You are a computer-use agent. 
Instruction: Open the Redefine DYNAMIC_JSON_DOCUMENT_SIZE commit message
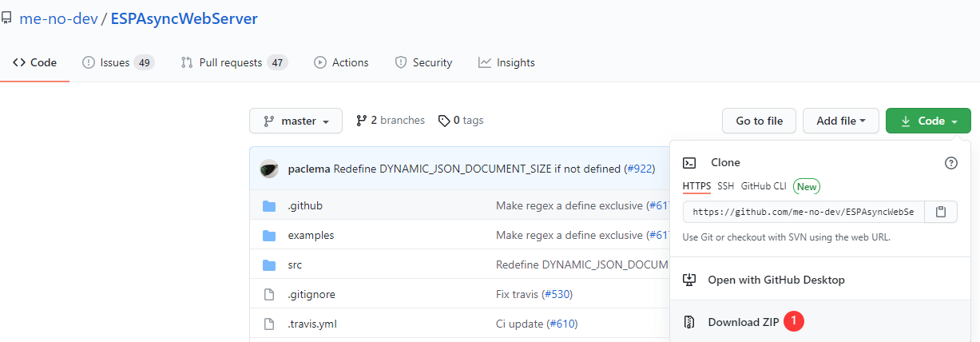477,169
